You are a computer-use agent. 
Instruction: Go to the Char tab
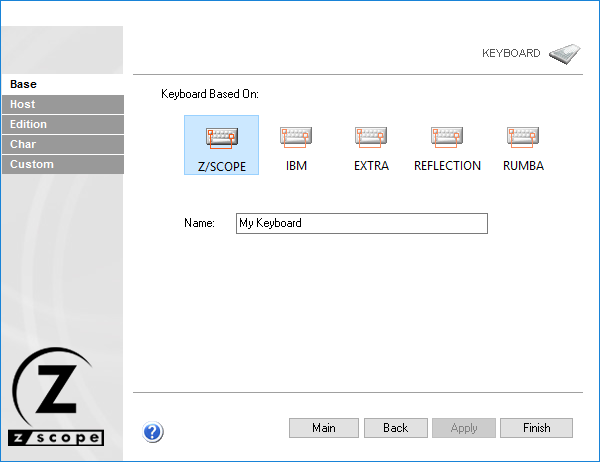coord(63,144)
